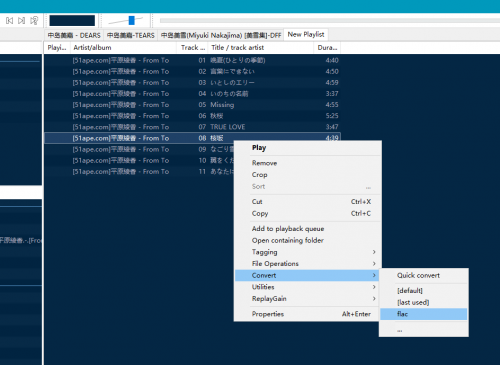Select track 02 row in the playlist

192,71
